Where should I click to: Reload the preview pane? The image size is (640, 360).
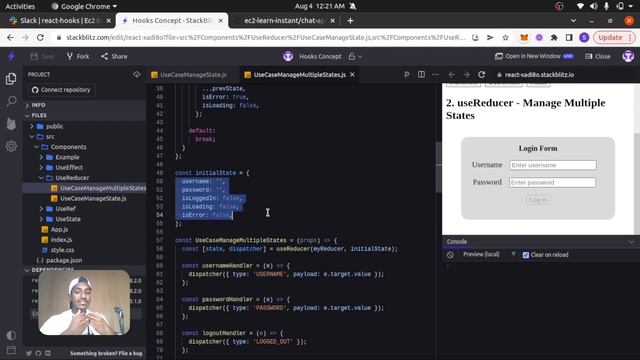point(482,75)
